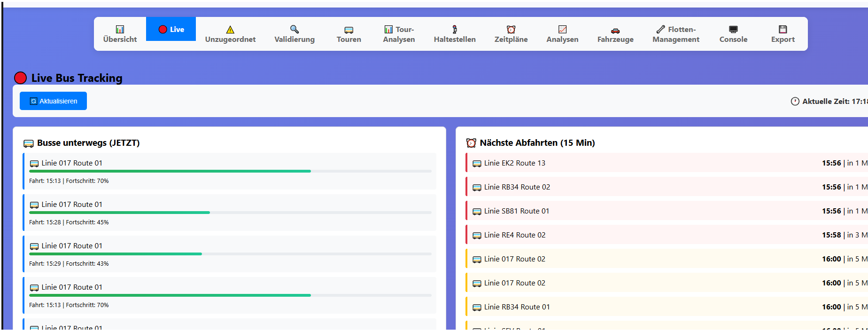Click the Haltestellen pin icon
Image resolution: width=868 pixels, height=332 pixels.
pyautogui.click(x=455, y=29)
